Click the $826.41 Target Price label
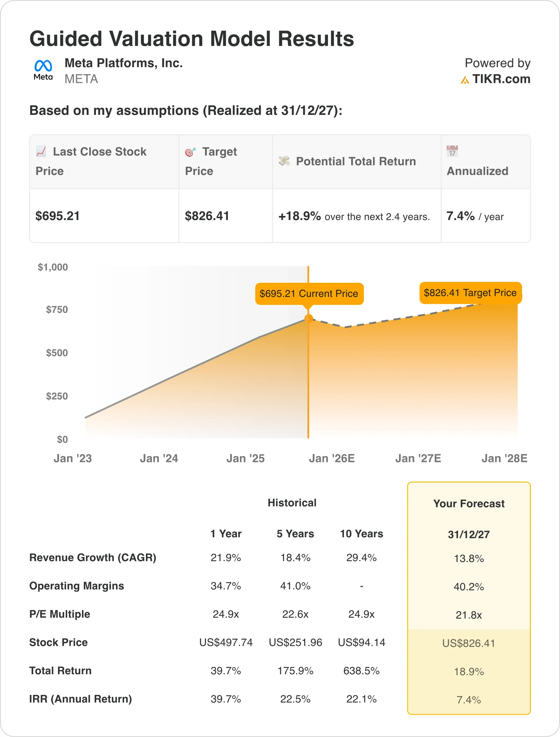This screenshot has width=560, height=737. (470, 293)
